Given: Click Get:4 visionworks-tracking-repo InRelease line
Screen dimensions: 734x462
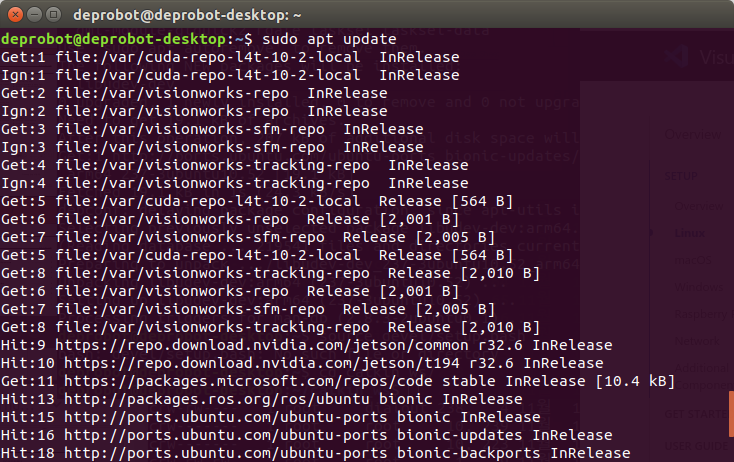Looking at the screenshot, I should click(x=235, y=165).
